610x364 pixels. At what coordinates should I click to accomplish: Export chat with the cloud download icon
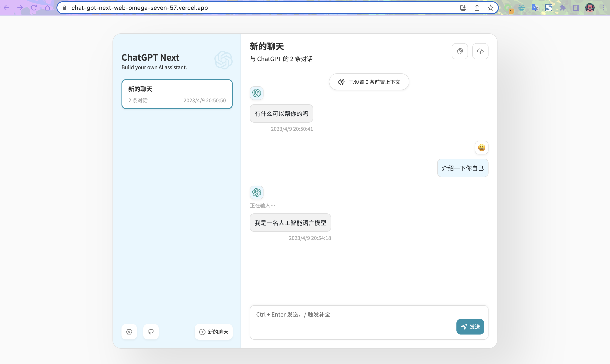tap(480, 51)
